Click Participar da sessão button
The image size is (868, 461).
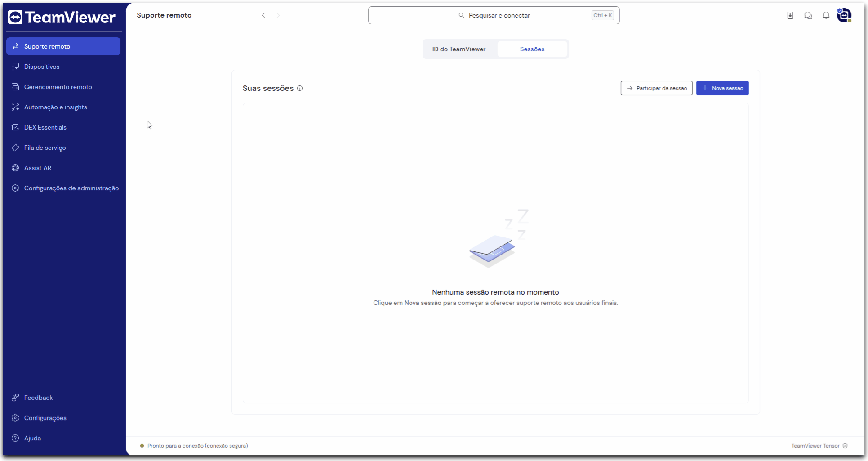[x=656, y=88]
